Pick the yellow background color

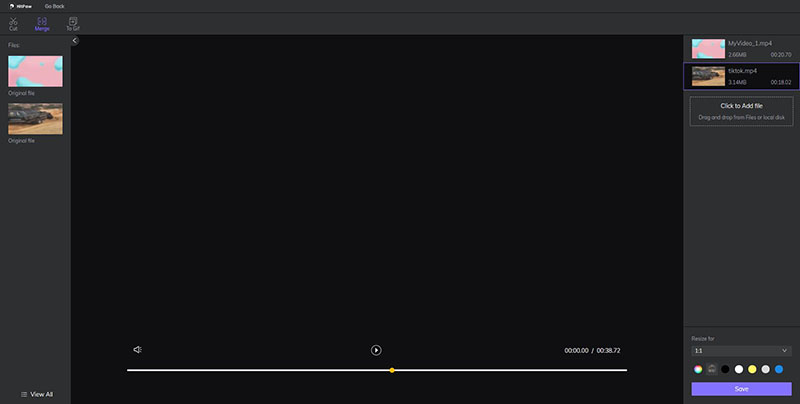click(x=752, y=369)
